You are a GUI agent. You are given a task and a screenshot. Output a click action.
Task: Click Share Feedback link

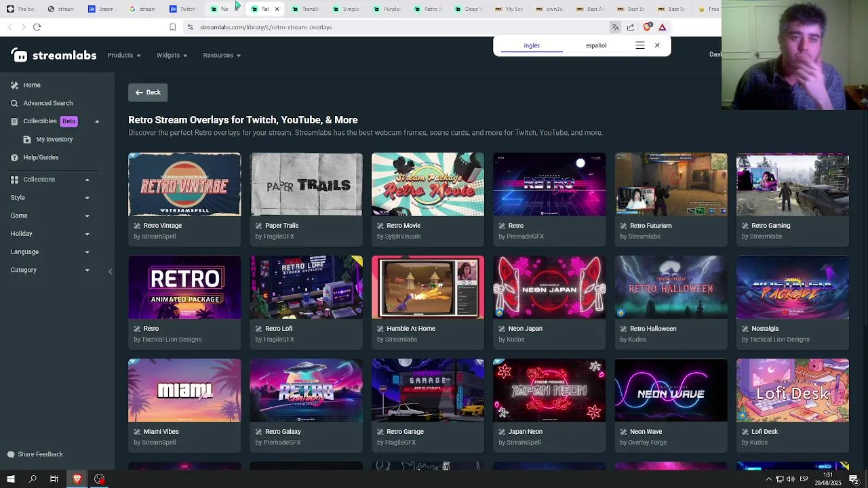[x=40, y=454]
